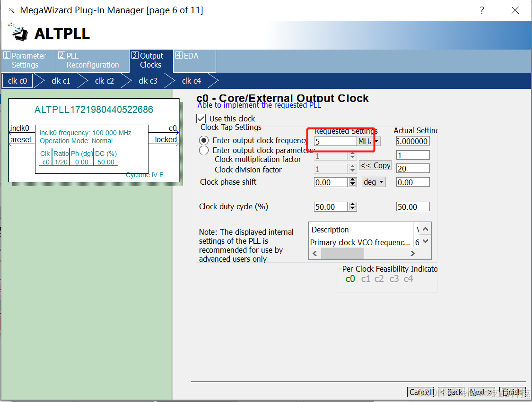Click the description list left scroll arrow
The image size is (532, 402).
click(315, 254)
